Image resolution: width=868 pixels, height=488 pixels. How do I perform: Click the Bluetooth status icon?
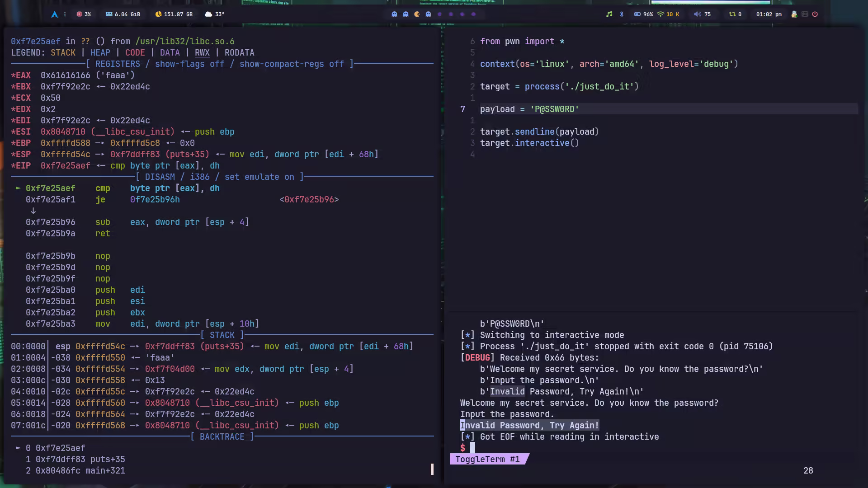pyautogui.click(x=622, y=14)
